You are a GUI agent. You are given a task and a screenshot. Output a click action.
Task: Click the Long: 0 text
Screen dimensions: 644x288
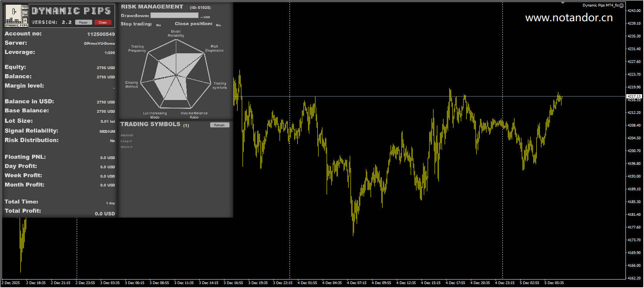[126, 141]
